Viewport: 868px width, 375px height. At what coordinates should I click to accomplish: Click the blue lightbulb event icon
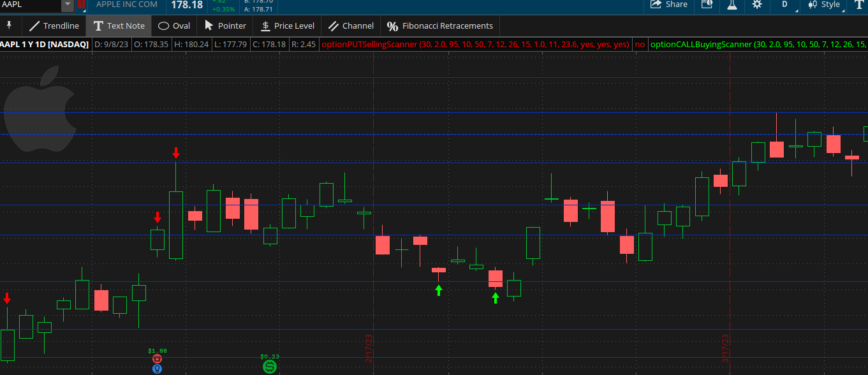(158, 369)
